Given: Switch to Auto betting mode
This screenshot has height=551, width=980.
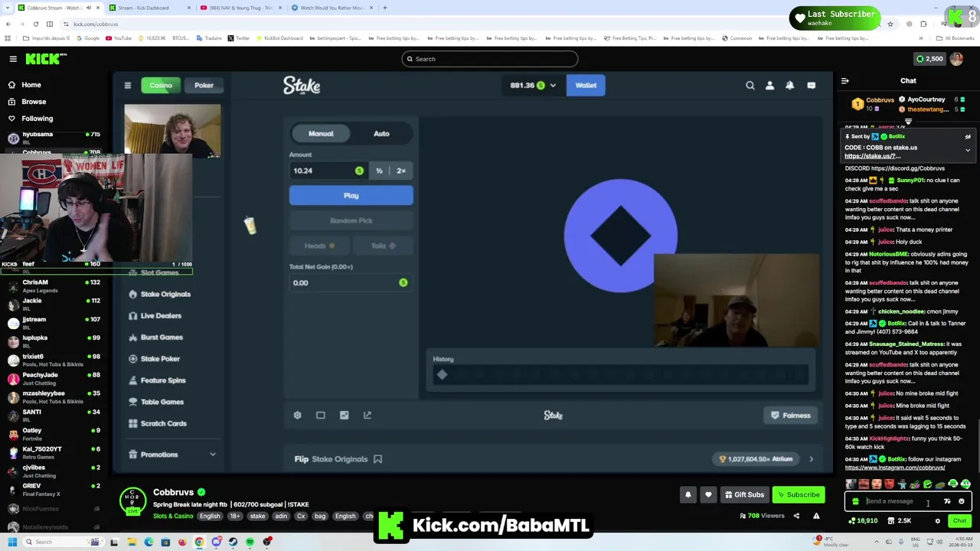Looking at the screenshot, I should 381,133.
